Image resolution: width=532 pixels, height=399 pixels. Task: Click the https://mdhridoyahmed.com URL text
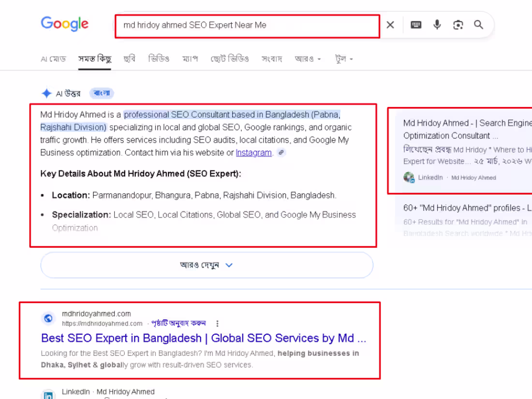tap(102, 324)
